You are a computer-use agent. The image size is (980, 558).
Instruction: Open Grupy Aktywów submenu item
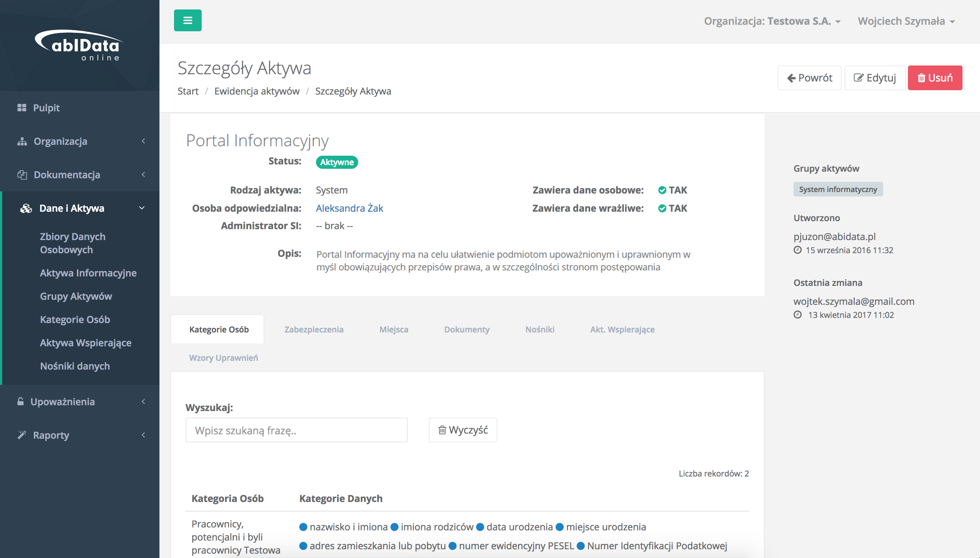coord(76,296)
